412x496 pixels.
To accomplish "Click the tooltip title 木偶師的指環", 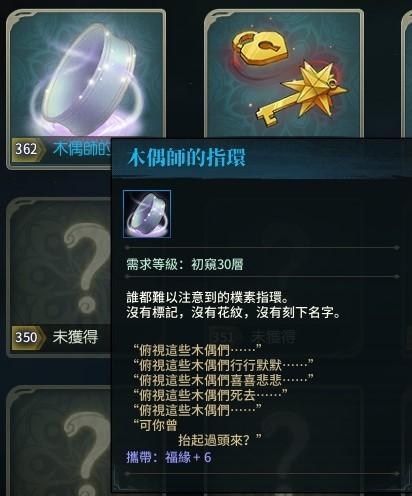I will pos(187,157).
